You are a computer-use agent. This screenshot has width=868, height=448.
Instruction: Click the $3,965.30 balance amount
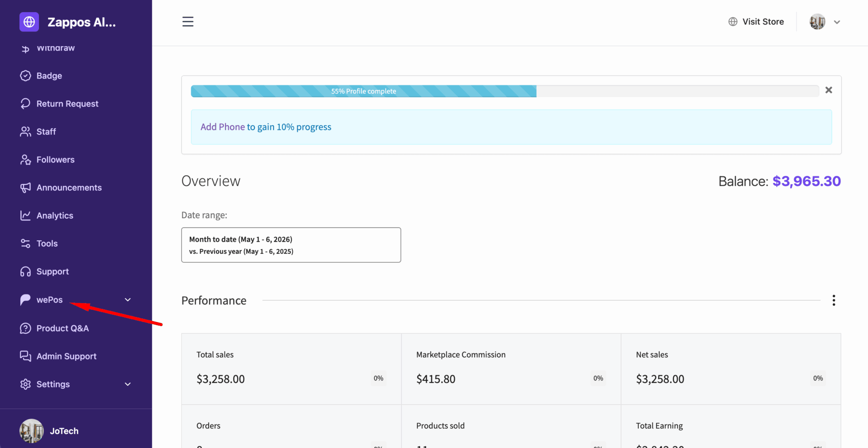tap(807, 181)
